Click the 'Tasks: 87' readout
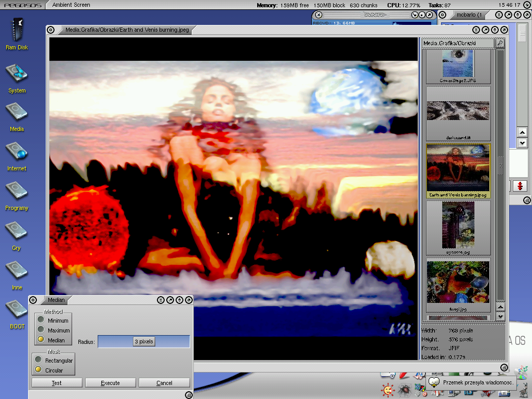Viewport: 532px width, 399px height. 440,5
